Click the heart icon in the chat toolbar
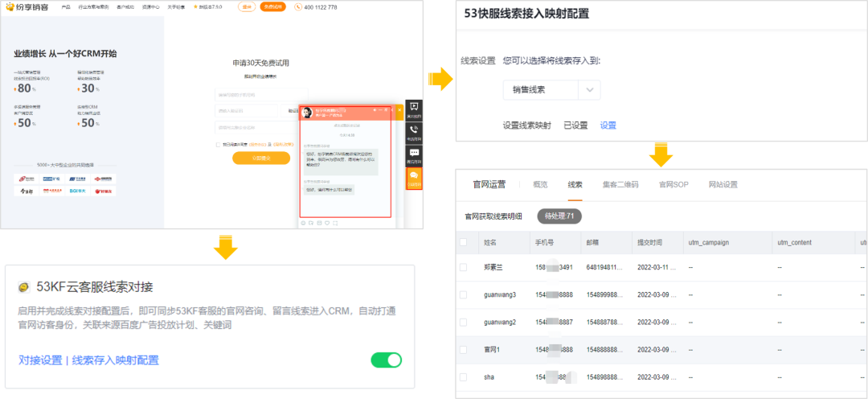 [x=327, y=223]
